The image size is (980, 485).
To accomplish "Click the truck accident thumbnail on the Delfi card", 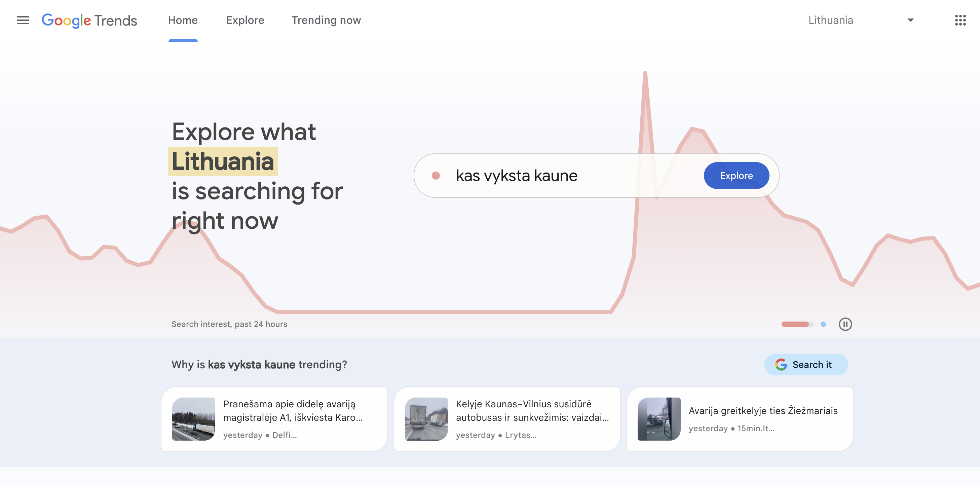I will tap(194, 418).
